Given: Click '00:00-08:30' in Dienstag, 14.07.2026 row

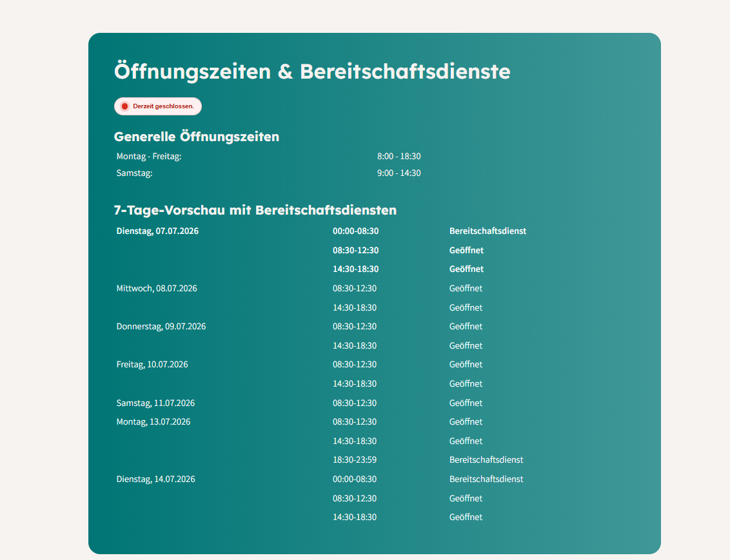Looking at the screenshot, I should 355,479.
